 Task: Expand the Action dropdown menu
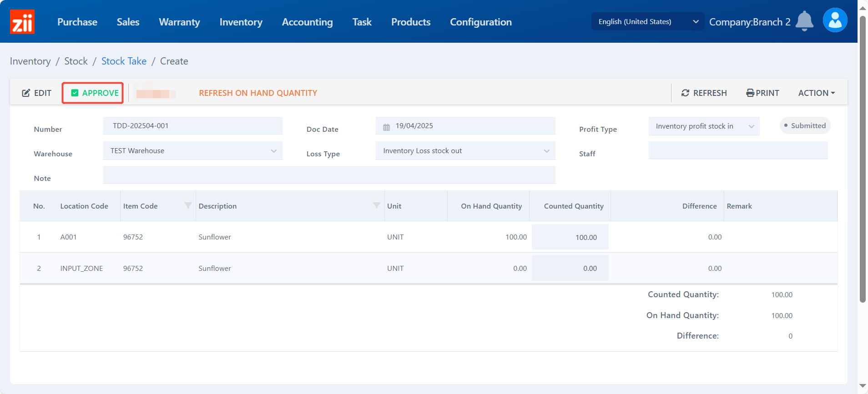[x=817, y=93]
